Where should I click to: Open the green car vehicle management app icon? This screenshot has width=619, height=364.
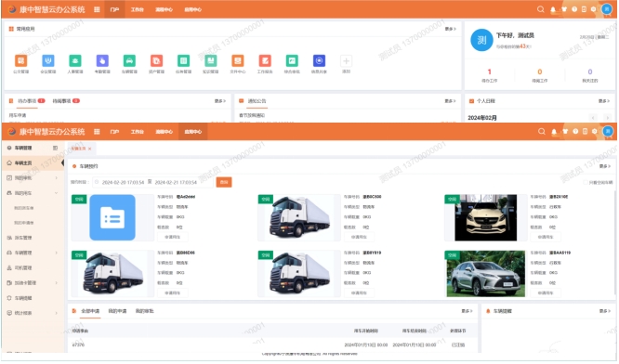point(129,60)
